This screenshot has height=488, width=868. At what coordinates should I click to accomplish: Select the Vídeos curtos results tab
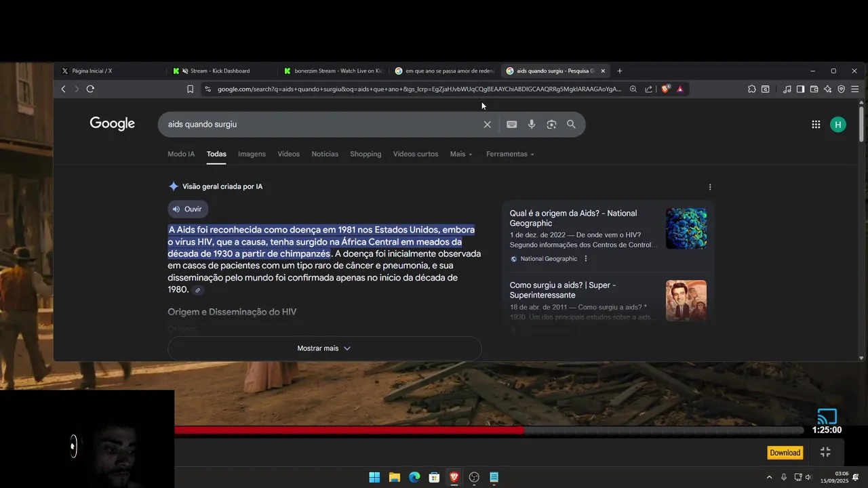(x=416, y=154)
